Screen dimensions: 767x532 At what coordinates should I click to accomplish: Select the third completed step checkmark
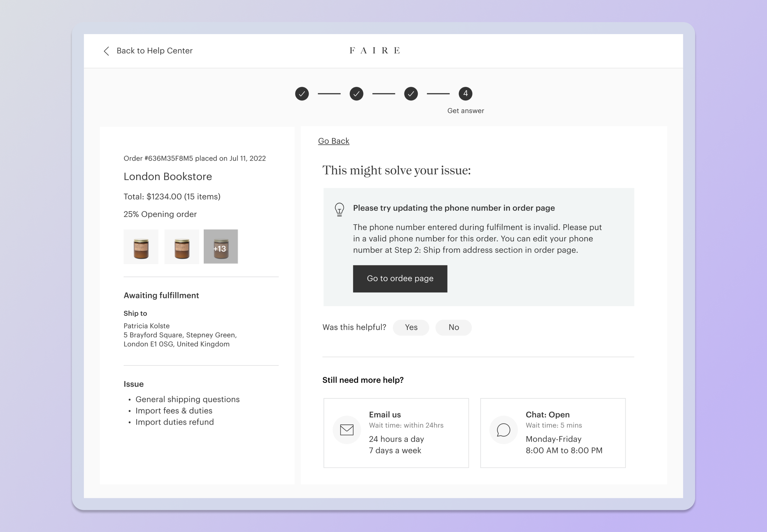click(411, 94)
